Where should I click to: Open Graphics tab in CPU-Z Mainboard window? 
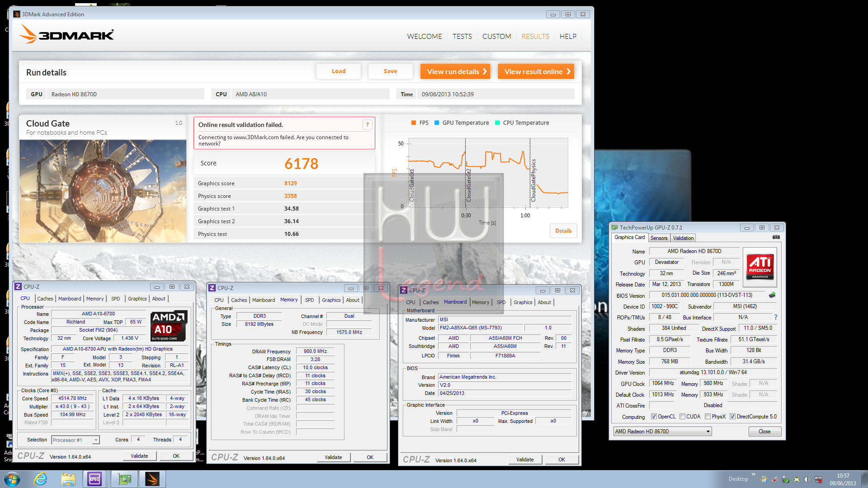click(523, 302)
